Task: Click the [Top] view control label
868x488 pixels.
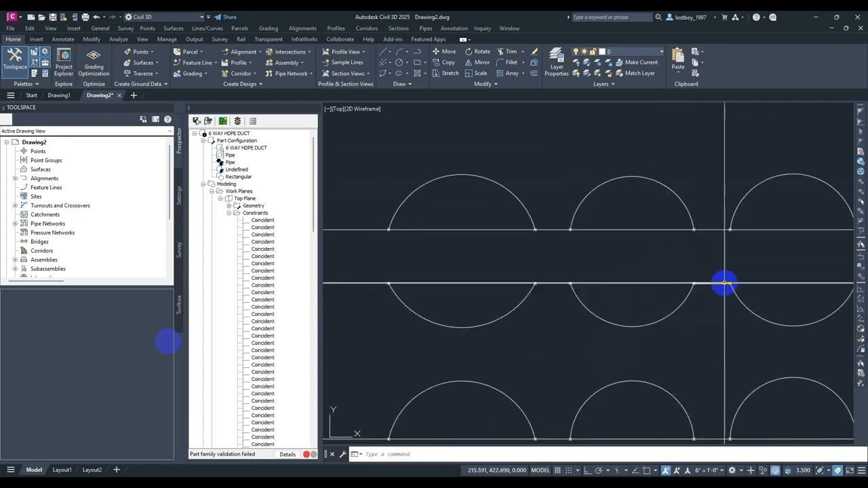Action: coord(338,108)
